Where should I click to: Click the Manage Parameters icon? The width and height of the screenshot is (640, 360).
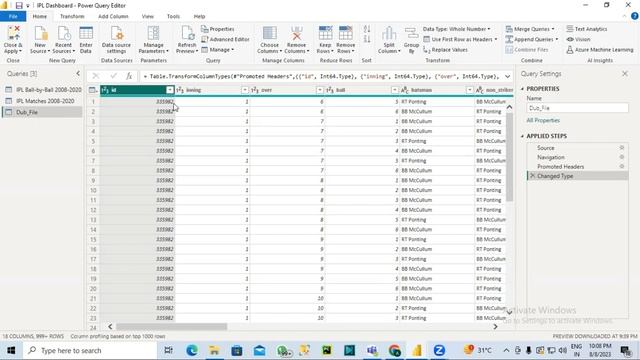click(x=153, y=34)
